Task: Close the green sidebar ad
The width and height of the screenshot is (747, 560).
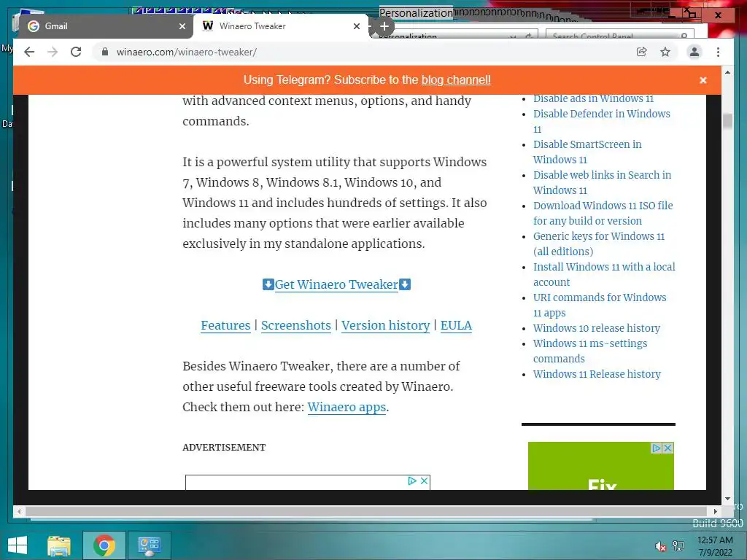Action: point(668,448)
